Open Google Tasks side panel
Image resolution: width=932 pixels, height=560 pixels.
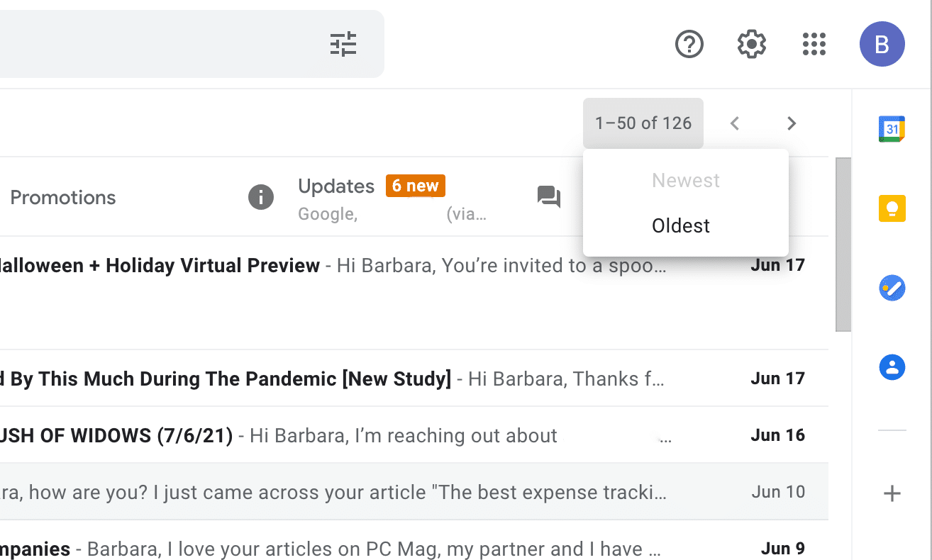click(x=892, y=289)
